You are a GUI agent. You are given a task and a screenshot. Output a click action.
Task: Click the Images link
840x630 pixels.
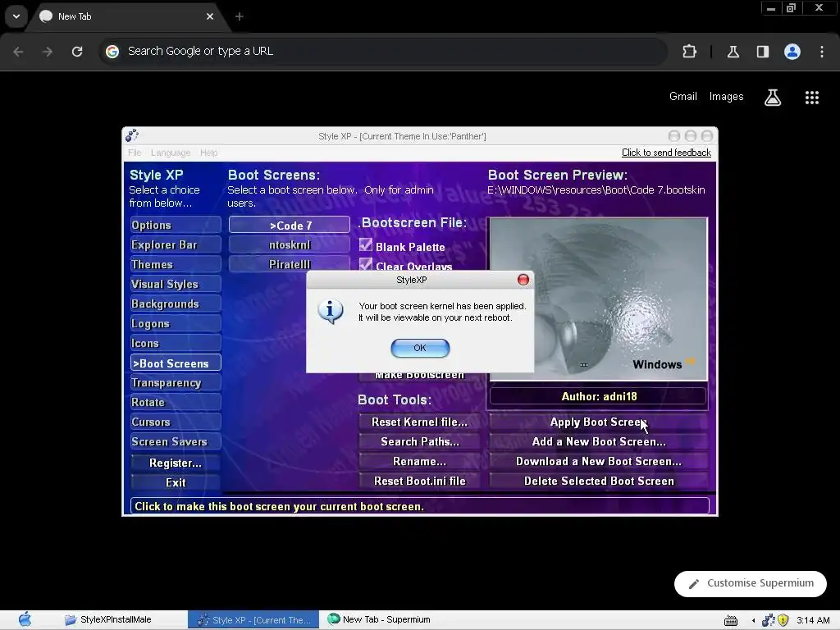(x=727, y=97)
